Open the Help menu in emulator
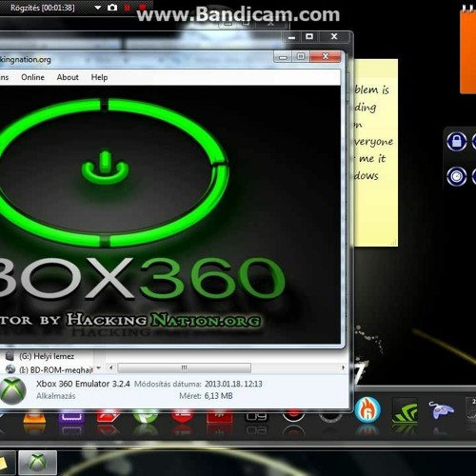The width and height of the screenshot is (476, 476). pos(99,77)
